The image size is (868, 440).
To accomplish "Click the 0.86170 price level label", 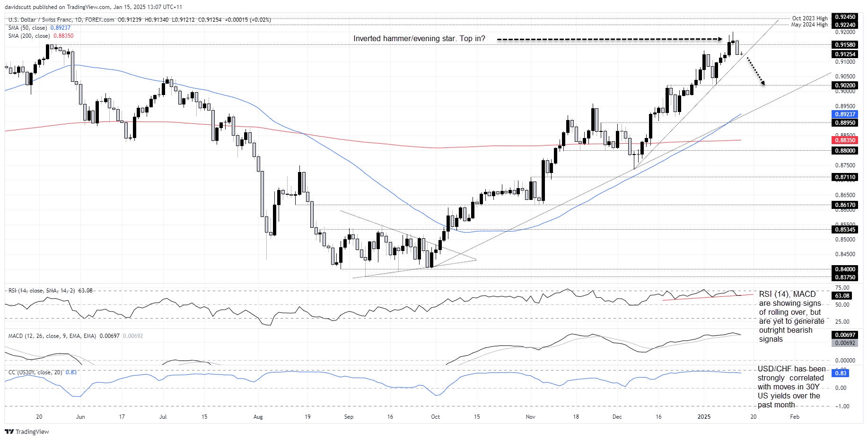I will point(845,205).
